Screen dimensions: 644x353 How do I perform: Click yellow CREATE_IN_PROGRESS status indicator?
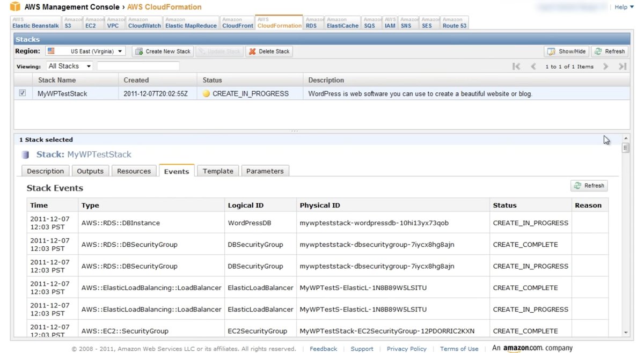click(x=207, y=93)
